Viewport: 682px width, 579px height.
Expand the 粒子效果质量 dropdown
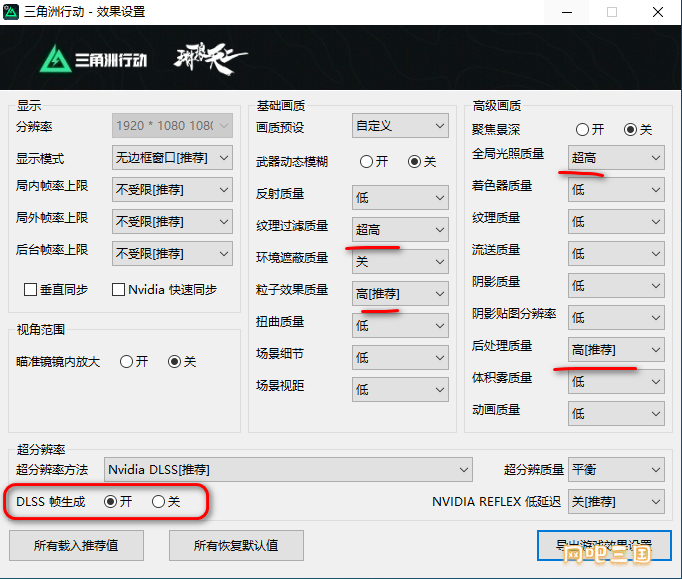[400, 294]
